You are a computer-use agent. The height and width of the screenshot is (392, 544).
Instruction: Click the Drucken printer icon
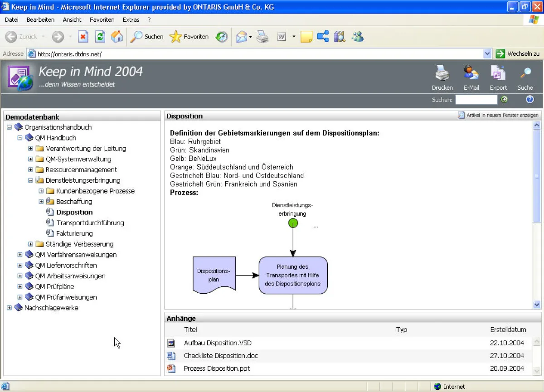click(x=442, y=73)
